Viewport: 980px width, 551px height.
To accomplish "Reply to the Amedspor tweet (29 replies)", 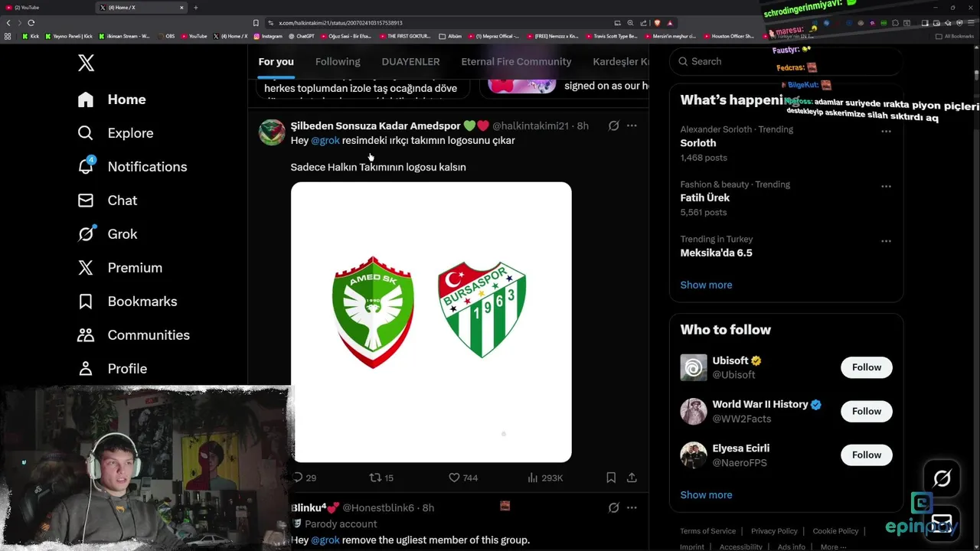I will (x=304, y=478).
